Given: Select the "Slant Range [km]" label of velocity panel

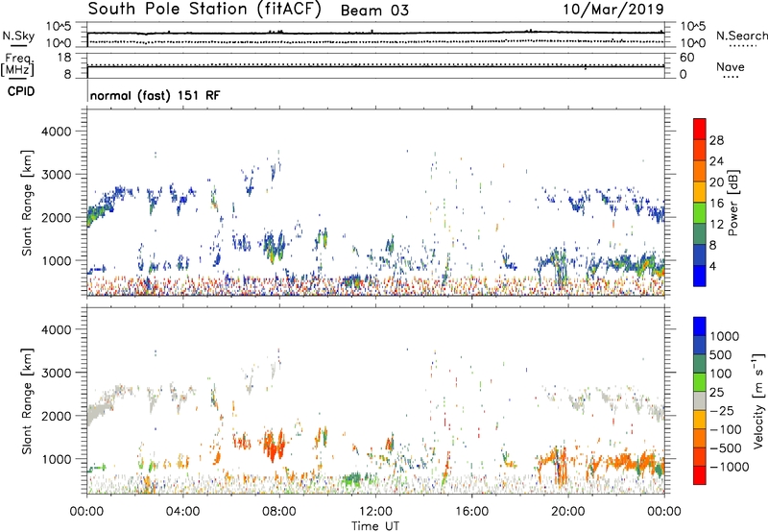Looking at the screenshot, I should tap(27, 401).
